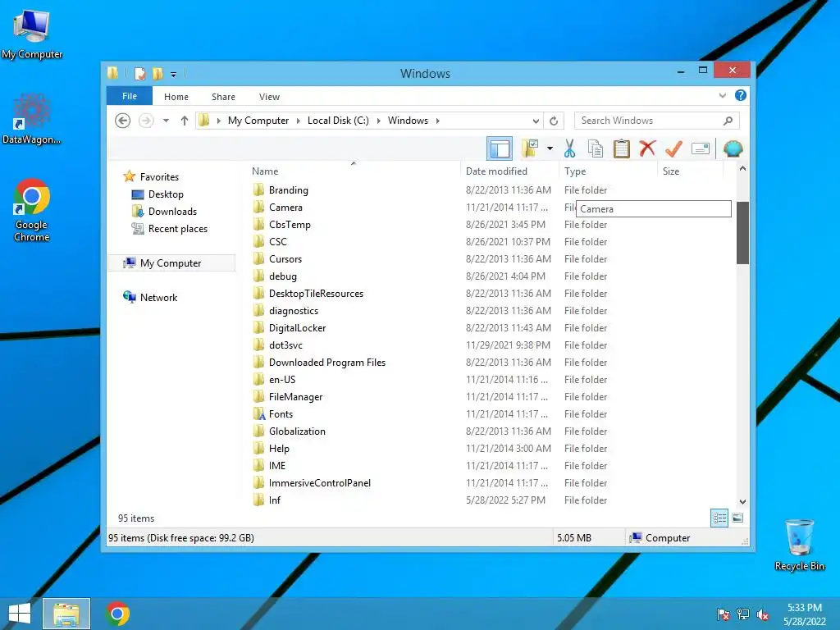Viewport: 840px width, 630px height.
Task: Click the red X Delete icon
Action: tap(648, 148)
